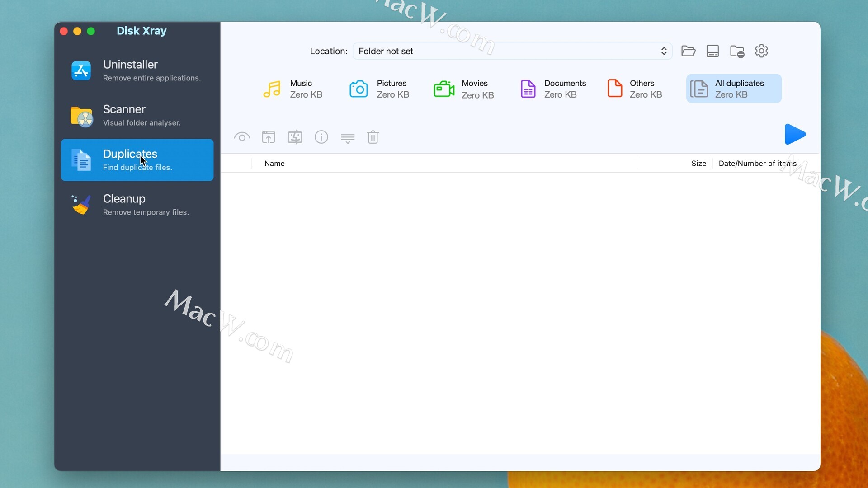Open the selection options list icon

coord(348,138)
